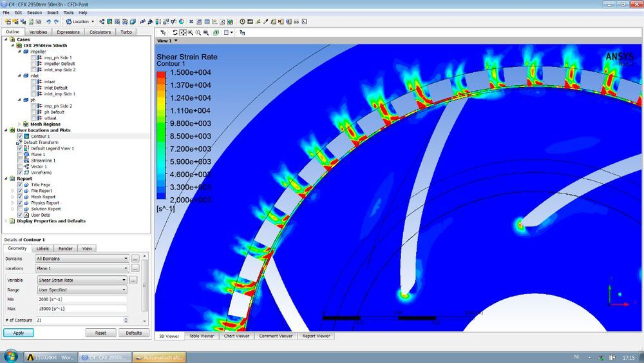Click the Select mode arrow in the viewer toolbar
This screenshot has width=644, height=363.
163,32
